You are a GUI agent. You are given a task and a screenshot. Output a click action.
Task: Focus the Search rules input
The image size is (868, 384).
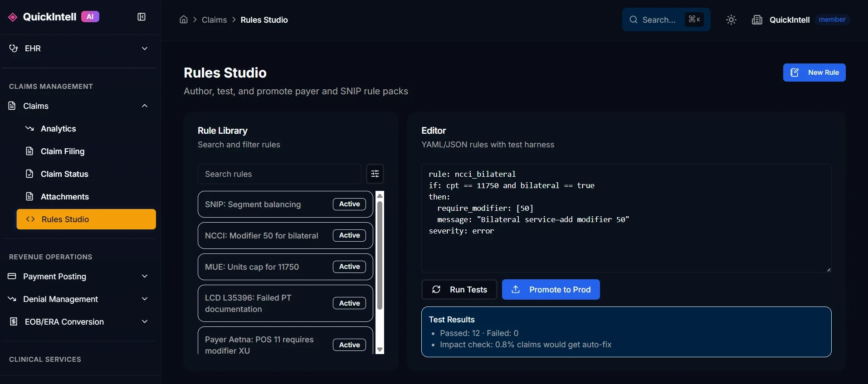[x=279, y=174]
